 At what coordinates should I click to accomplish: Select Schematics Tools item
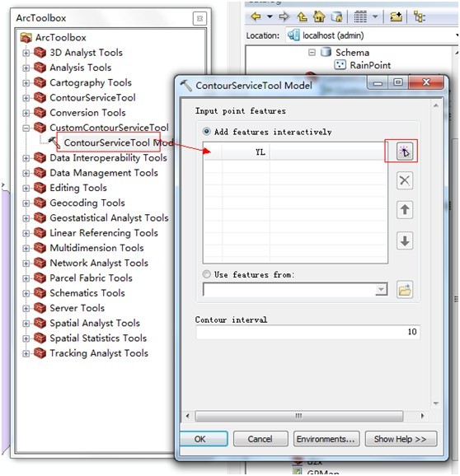click(87, 293)
